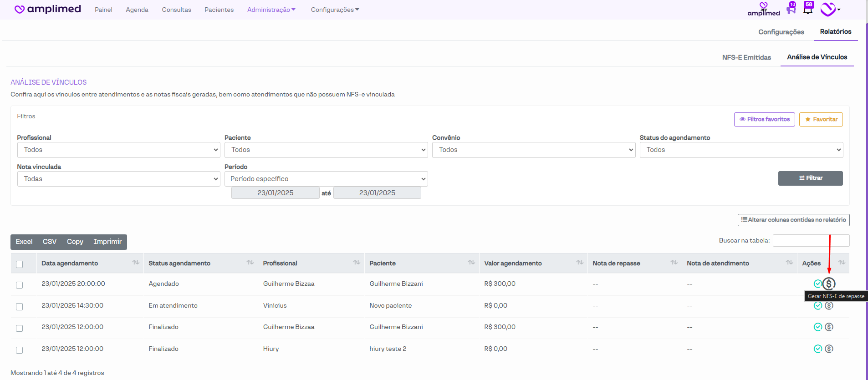
Task: Open the Profissional filter dropdown
Action: click(x=118, y=150)
